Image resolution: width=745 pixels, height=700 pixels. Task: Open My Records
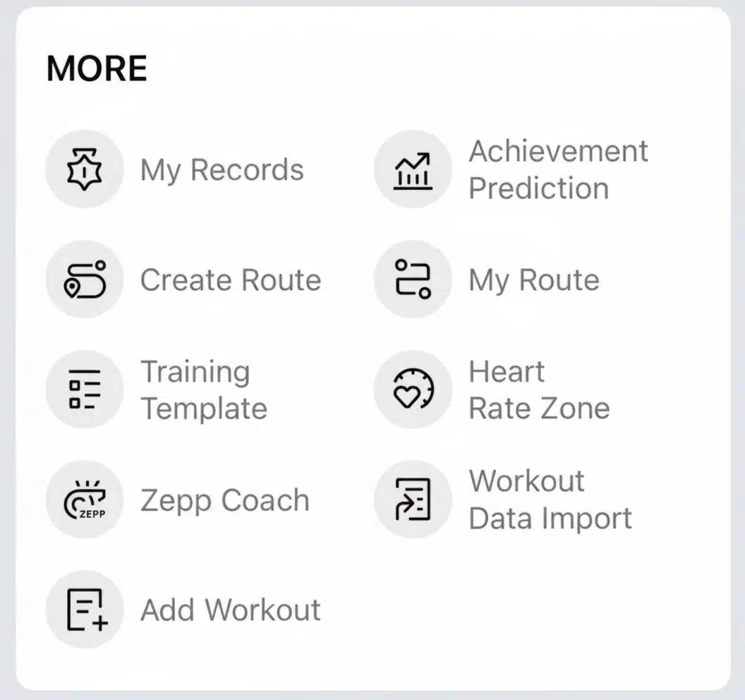pos(222,169)
